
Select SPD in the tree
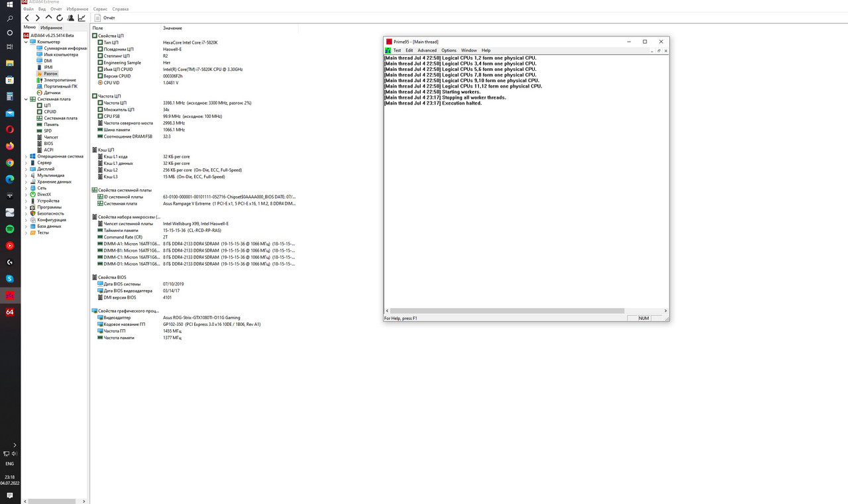click(48, 130)
